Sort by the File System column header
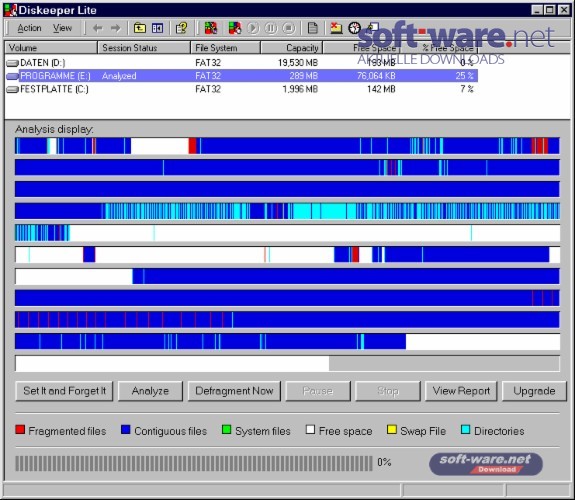This screenshot has width=575, height=500. [226, 48]
